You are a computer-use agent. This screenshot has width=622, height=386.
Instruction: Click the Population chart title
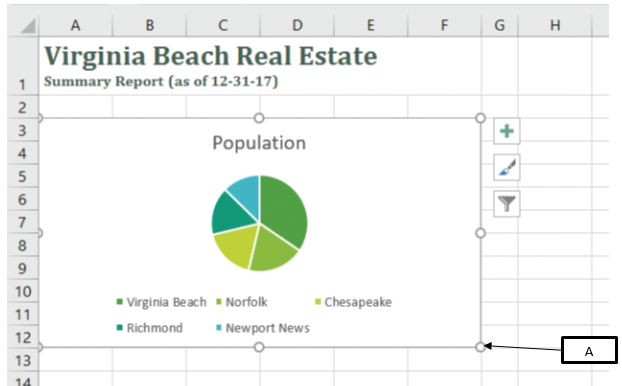click(x=259, y=143)
